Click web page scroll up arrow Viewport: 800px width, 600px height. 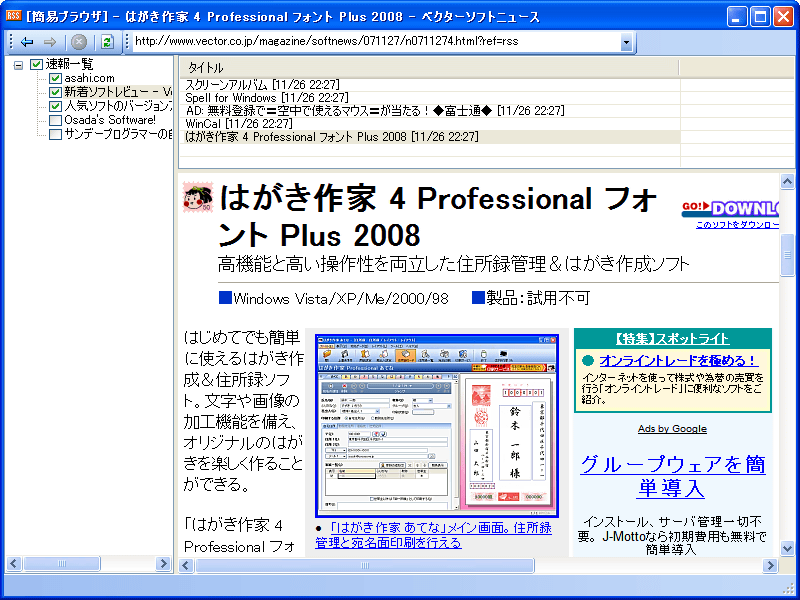787,182
